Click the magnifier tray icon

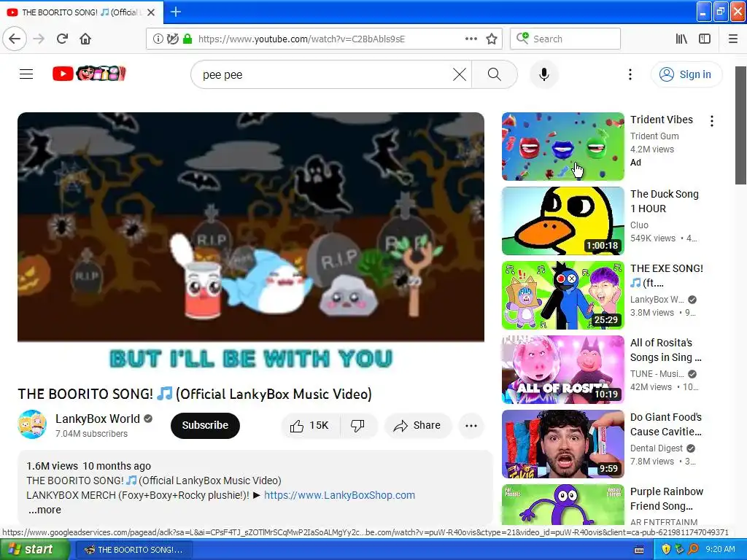click(693, 550)
